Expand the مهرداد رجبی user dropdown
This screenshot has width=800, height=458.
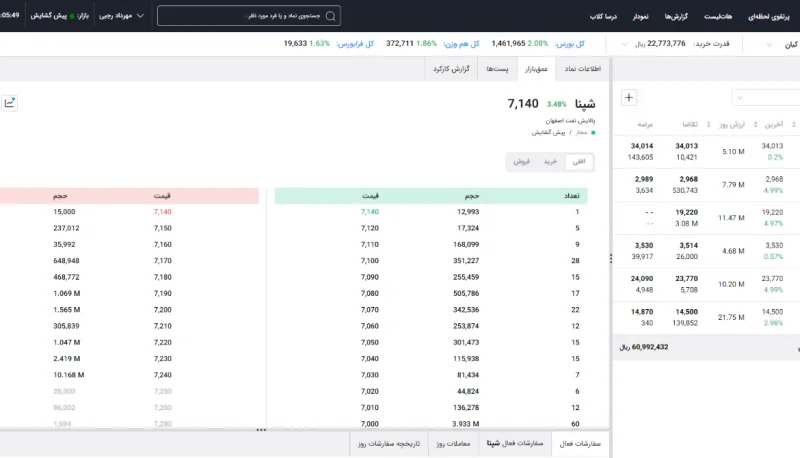(121, 16)
